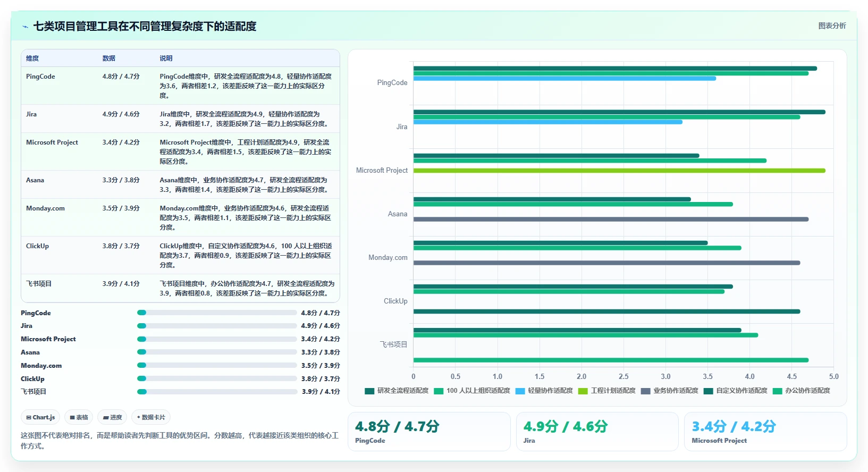The height and width of the screenshot is (472, 868).
Task: Click the Jira y-axis label in chart
Action: pos(402,127)
